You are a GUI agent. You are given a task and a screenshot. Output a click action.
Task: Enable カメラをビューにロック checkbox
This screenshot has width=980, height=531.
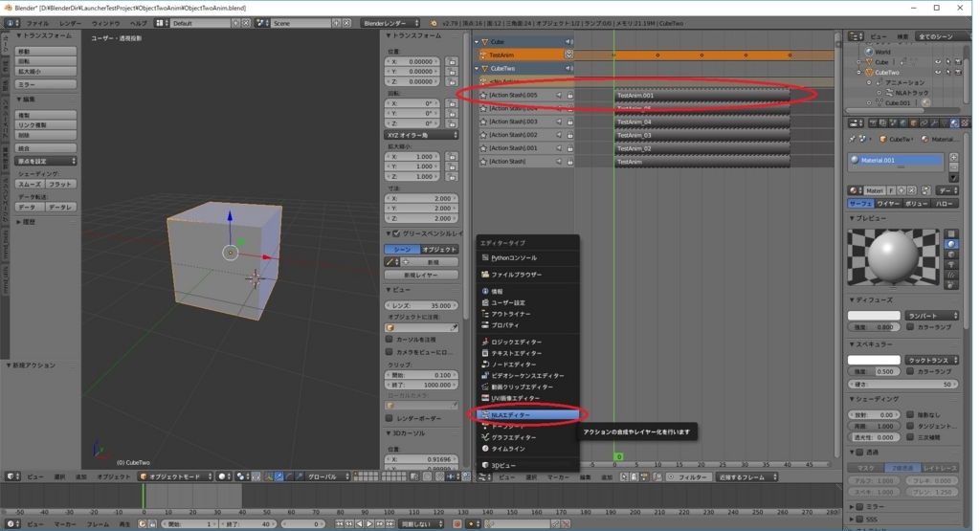390,352
